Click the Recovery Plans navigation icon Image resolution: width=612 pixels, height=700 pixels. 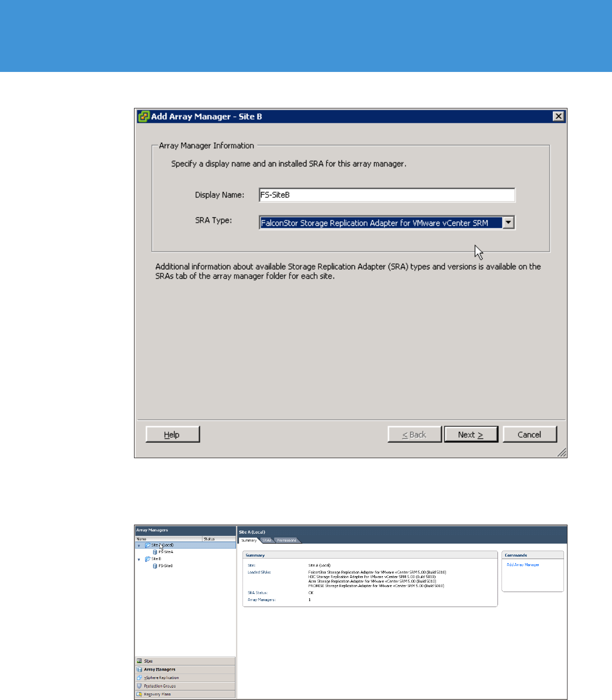(139, 695)
